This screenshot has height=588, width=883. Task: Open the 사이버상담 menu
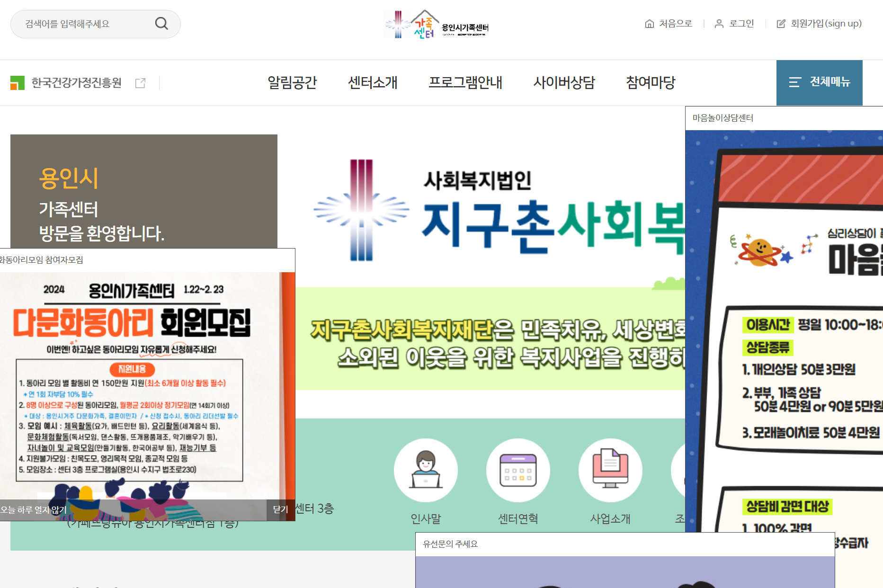point(564,82)
